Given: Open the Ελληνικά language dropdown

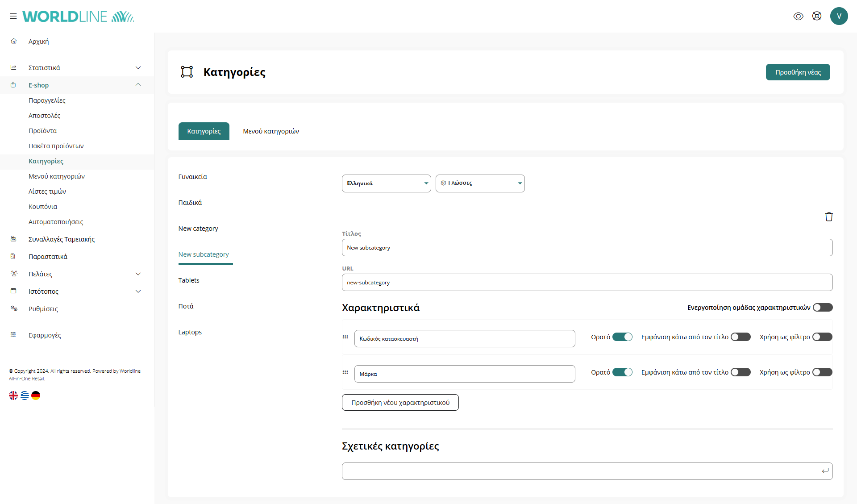Looking at the screenshot, I should pyautogui.click(x=386, y=183).
